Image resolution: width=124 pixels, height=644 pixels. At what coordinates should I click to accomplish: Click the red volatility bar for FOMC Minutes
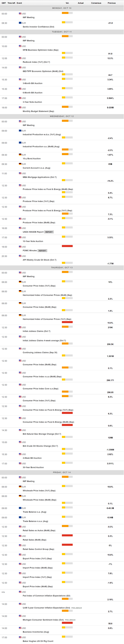point(67,246)
